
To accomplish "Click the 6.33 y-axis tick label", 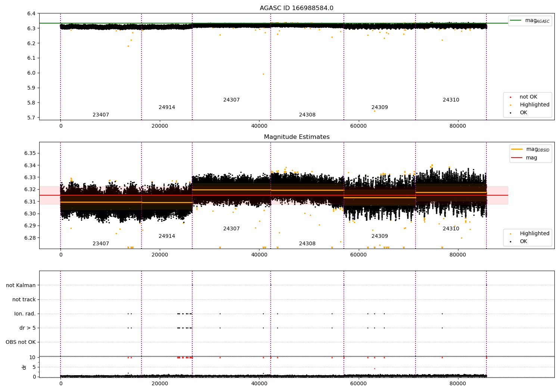I will (30, 178).
